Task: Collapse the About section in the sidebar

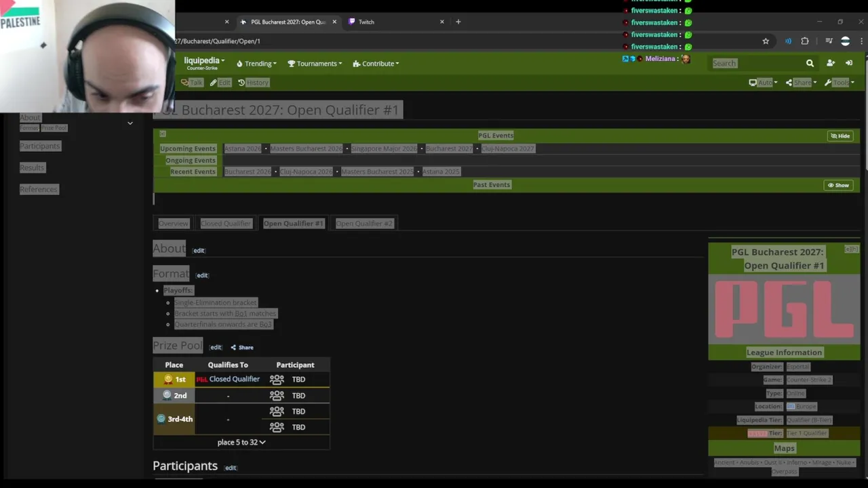Action: tap(130, 123)
